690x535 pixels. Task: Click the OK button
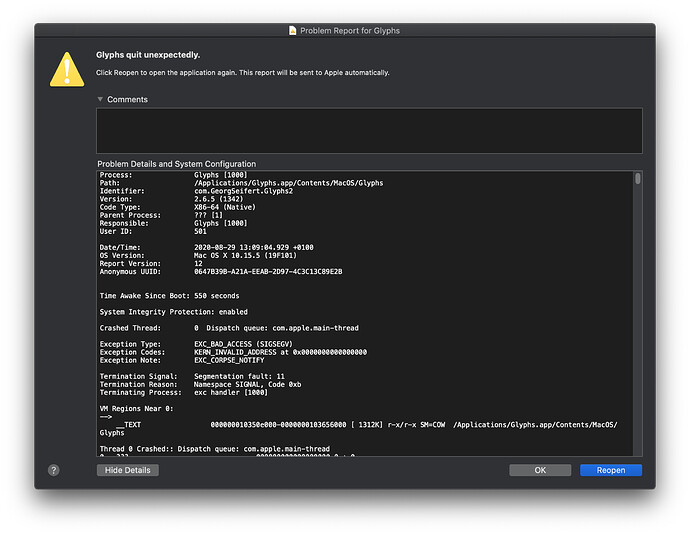(x=540, y=470)
